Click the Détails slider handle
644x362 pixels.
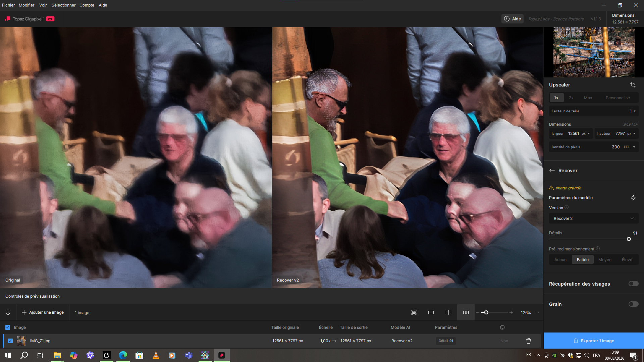(x=629, y=239)
